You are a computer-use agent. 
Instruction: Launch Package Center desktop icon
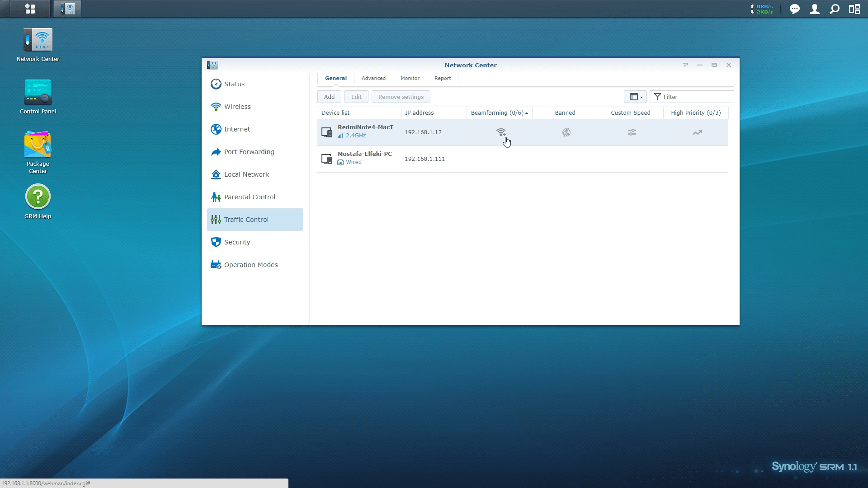click(38, 153)
